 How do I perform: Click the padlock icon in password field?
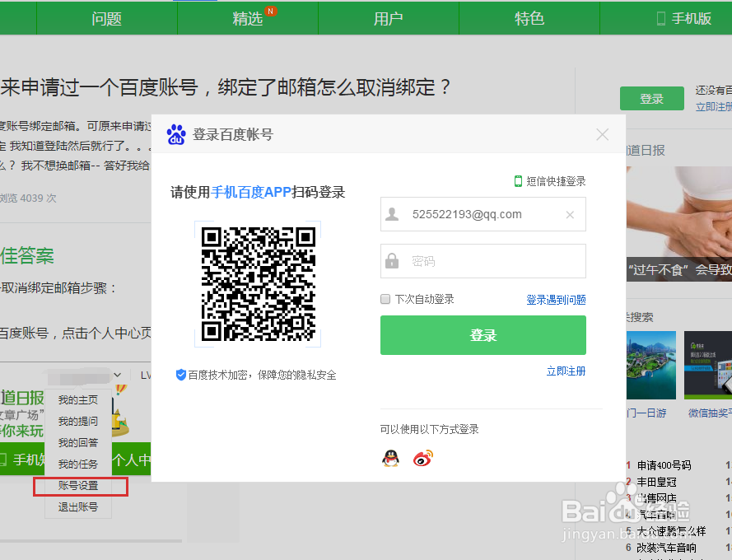point(392,260)
